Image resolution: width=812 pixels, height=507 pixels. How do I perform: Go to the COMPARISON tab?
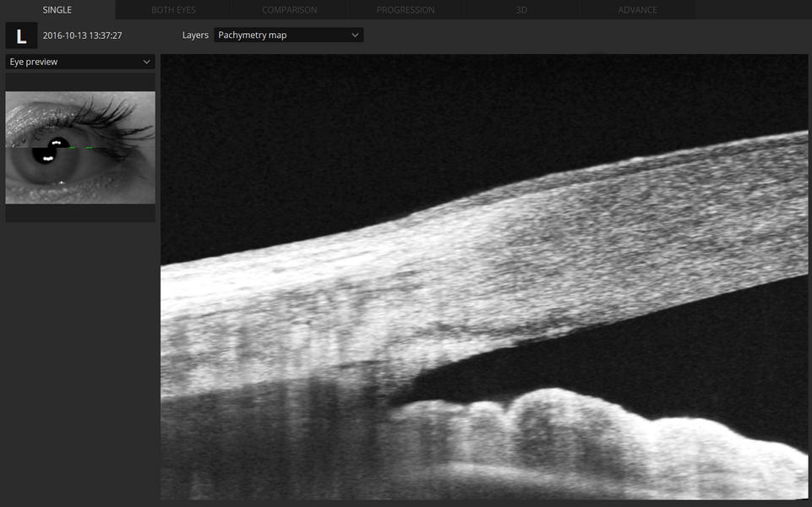point(289,10)
